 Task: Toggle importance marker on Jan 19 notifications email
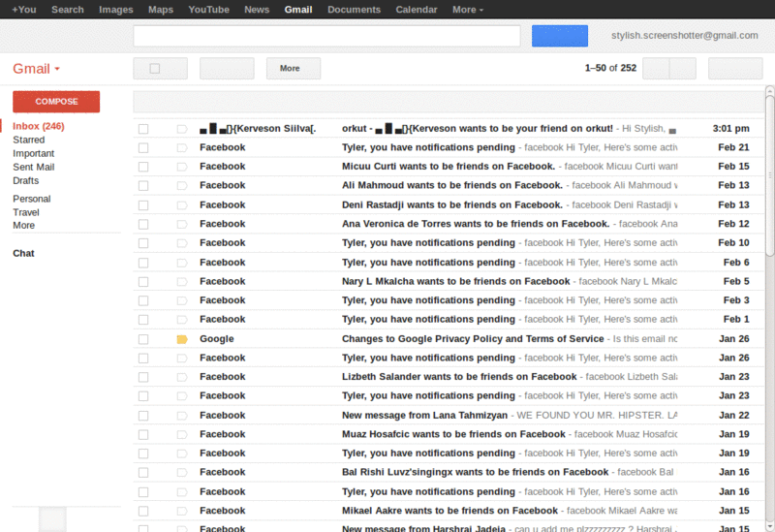pos(182,454)
